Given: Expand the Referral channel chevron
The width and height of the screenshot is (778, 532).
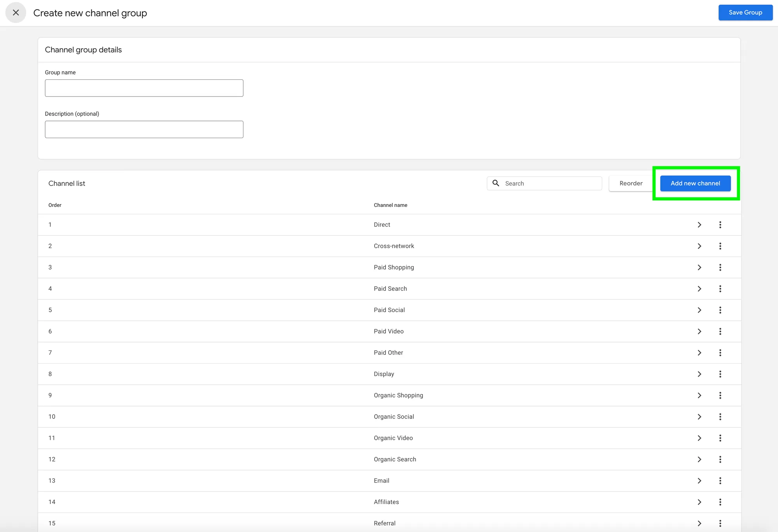Looking at the screenshot, I should point(699,523).
